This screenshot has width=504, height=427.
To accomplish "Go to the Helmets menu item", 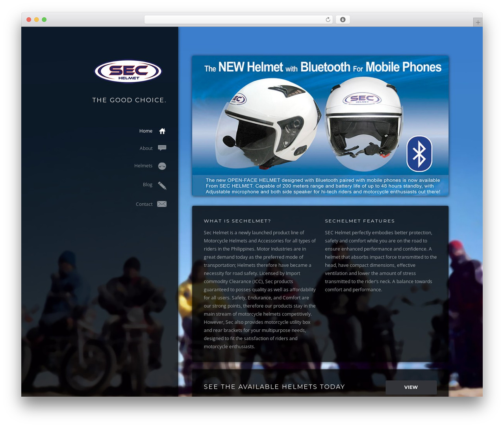I will (143, 166).
